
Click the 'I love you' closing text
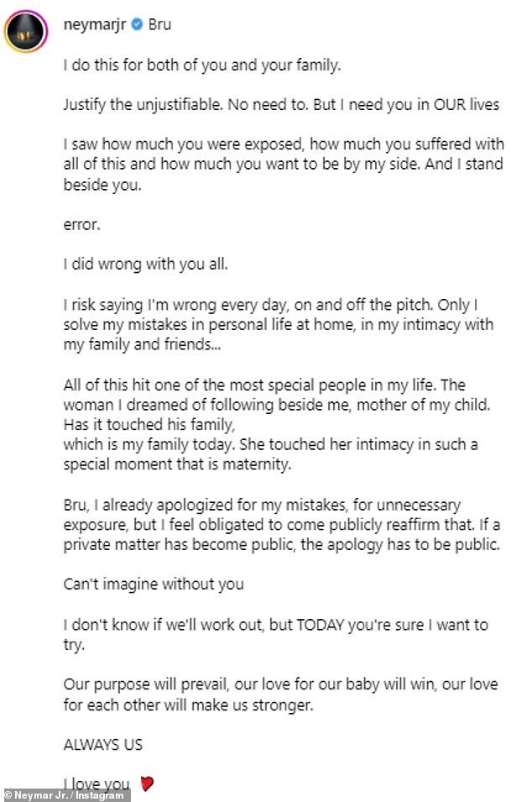pos(96,784)
